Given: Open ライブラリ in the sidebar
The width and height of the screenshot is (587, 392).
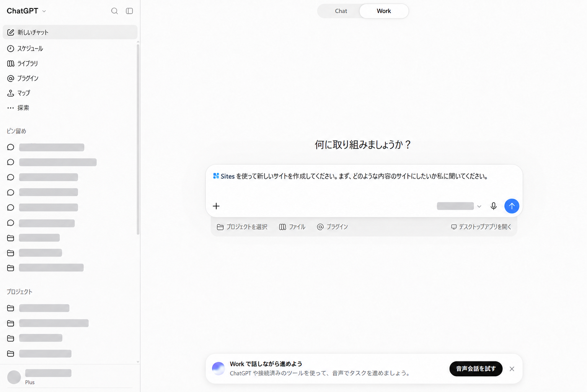Looking at the screenshot, I should [23, 63].
